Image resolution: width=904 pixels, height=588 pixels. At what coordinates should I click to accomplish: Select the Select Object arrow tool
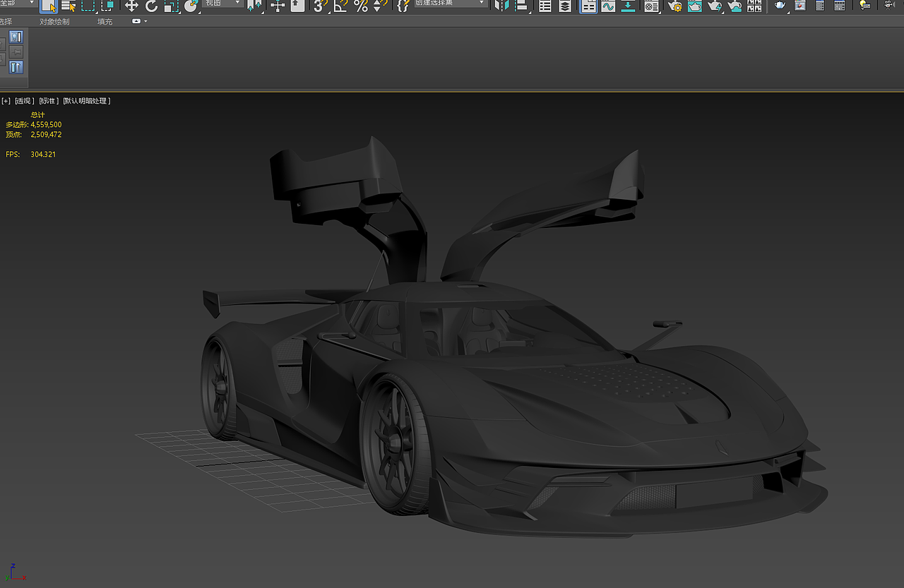(x=49, y=6)
